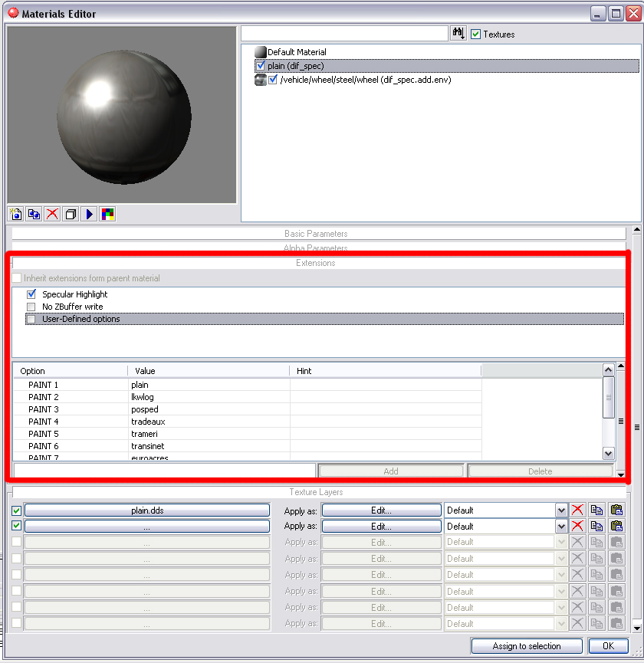Click the cube preview shape icon
The width and height of the screenshot is (644, 663).
pyautogui.click(x=71, y=214)
